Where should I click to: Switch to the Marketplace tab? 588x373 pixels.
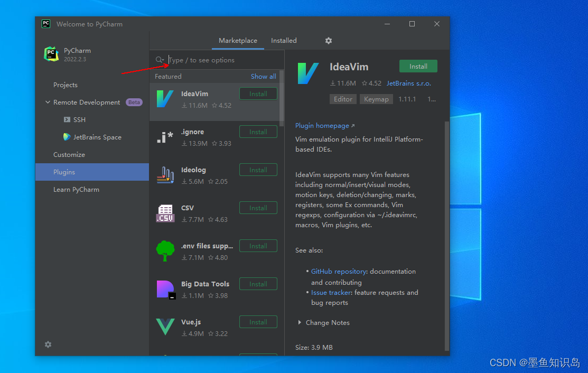point(238,41)
